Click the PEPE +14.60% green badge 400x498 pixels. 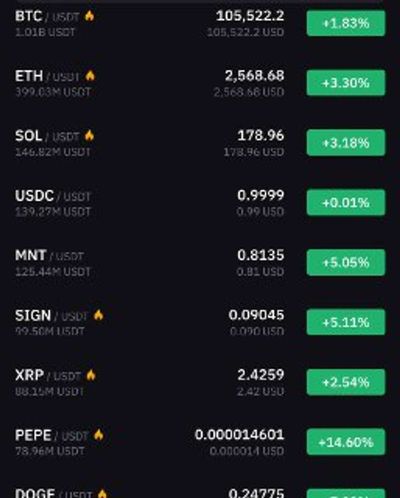(346, 442)
